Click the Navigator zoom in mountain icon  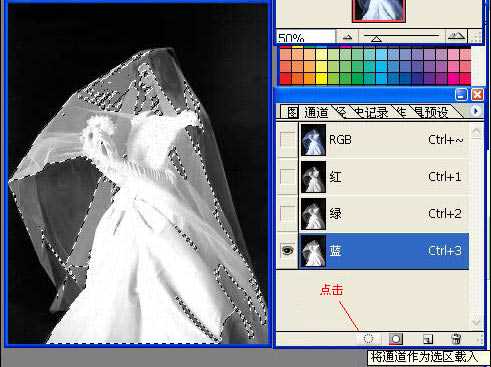click(x=456, y=36)
